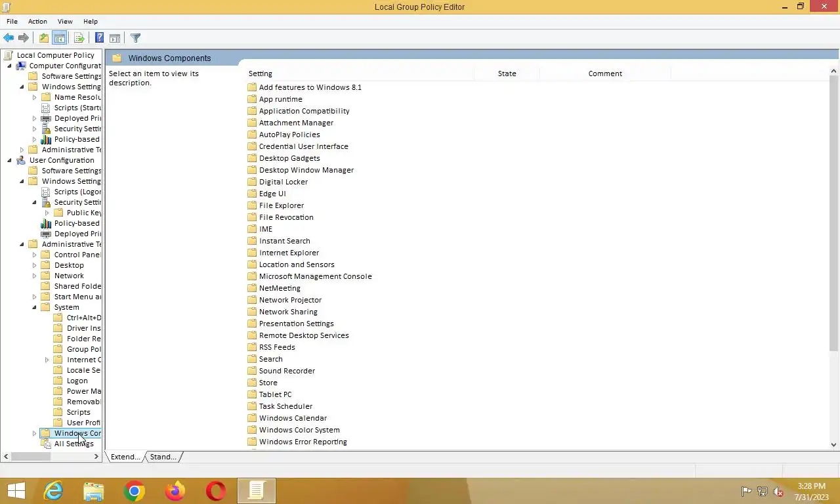Launch Opera from taskbar
The height and width of the screenshot is (504, 840).
tap(216, 491)
